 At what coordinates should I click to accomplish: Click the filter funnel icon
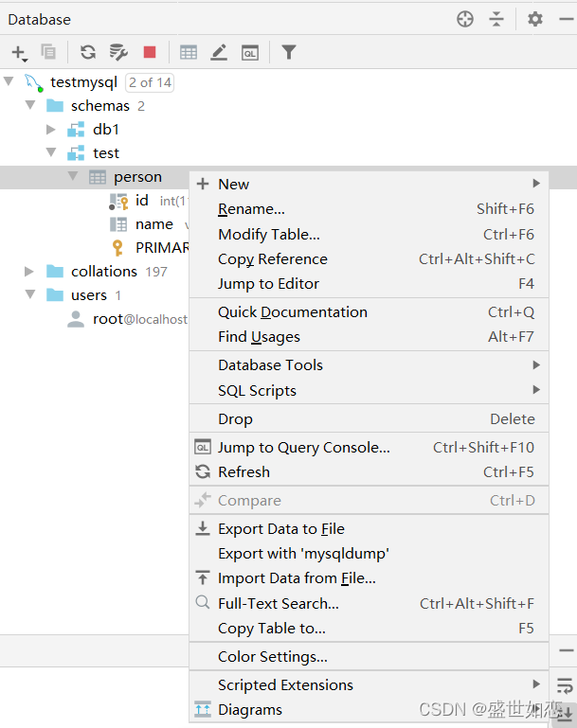pos(288,52)
